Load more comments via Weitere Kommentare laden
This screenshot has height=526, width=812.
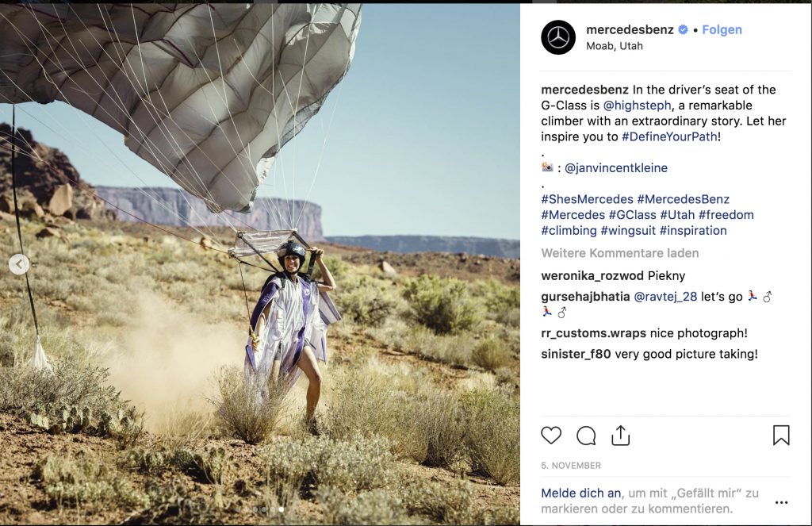(620, 253)
